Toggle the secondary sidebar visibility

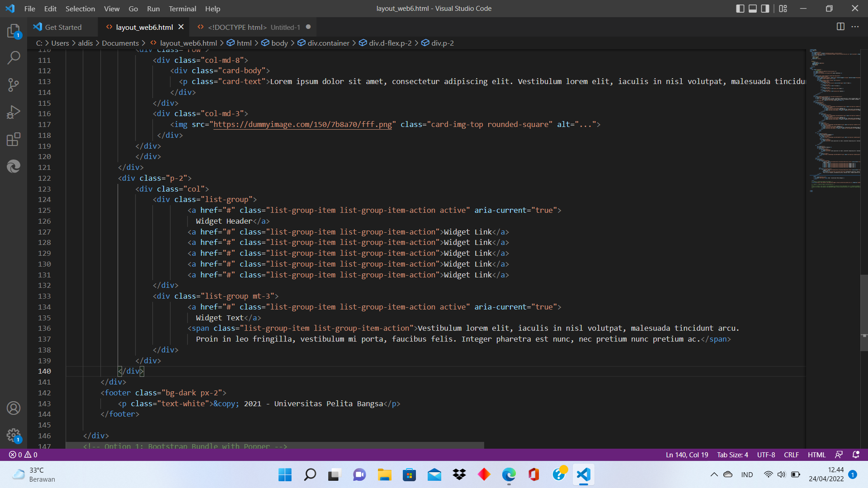(x=764, y=8)
